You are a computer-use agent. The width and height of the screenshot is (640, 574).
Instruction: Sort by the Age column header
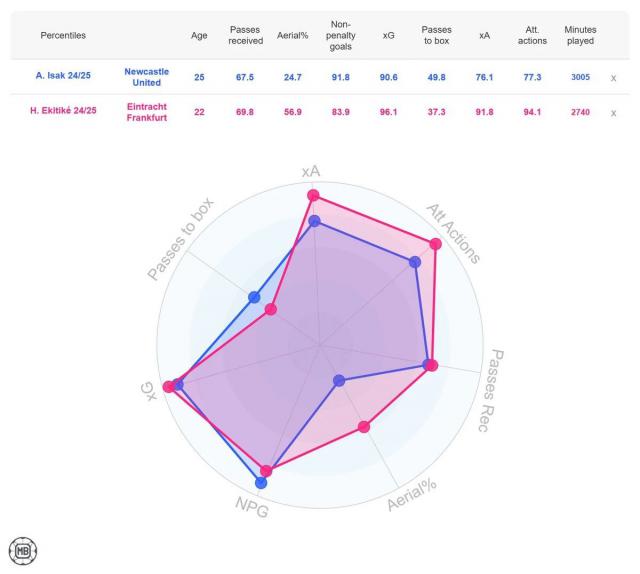[x=198, y=35]
